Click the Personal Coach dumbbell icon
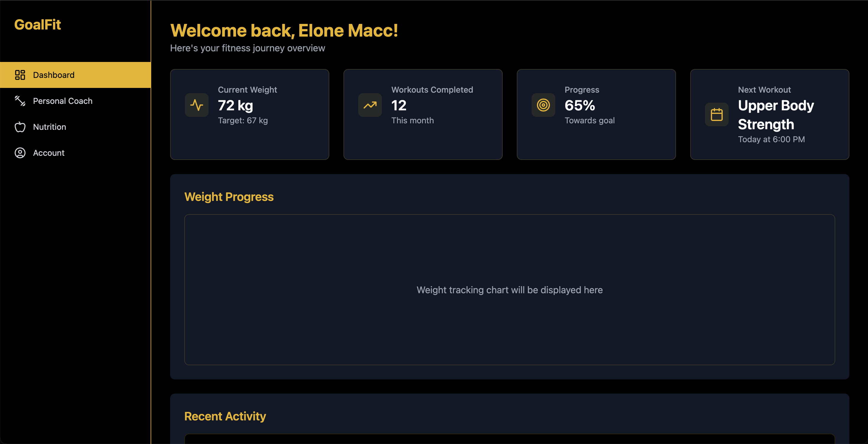 point(20,101)
